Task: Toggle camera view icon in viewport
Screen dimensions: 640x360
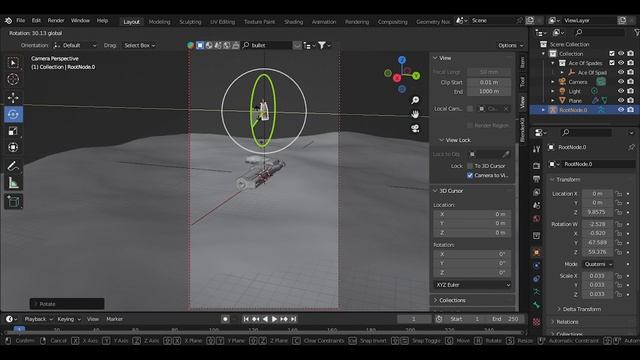Action: pos(415,129)
